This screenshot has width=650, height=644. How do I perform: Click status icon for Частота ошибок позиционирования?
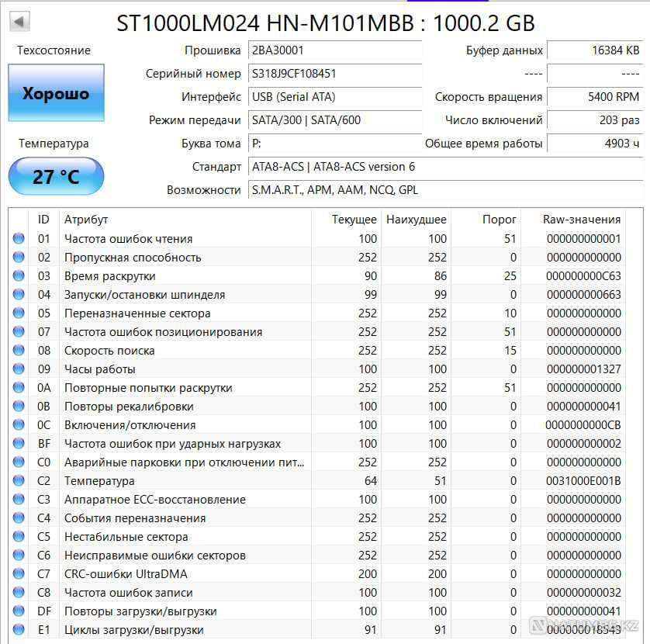(19, 332)
